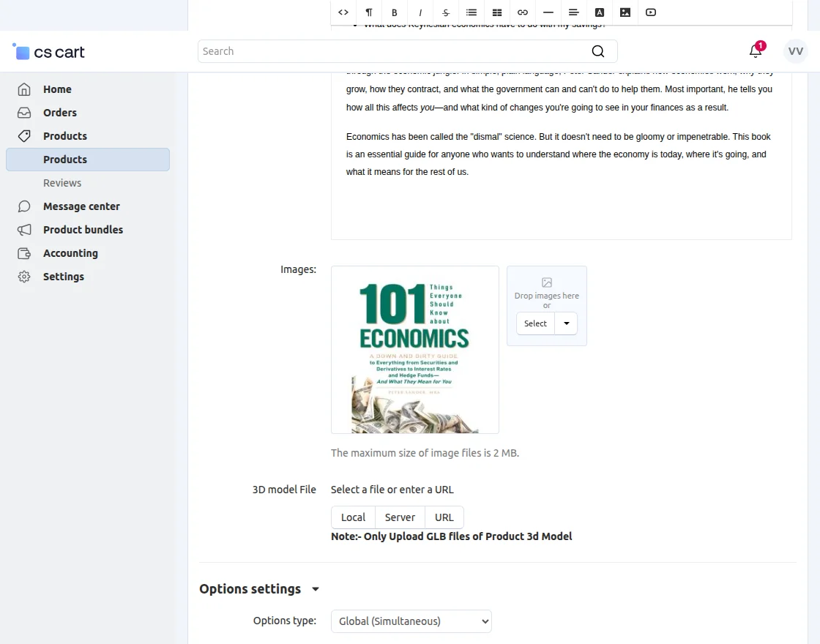Image resolution: width=820 pixels, height=644 pixels.
Task: Open the VV user account menu
Action: click(x=795, y=51)
